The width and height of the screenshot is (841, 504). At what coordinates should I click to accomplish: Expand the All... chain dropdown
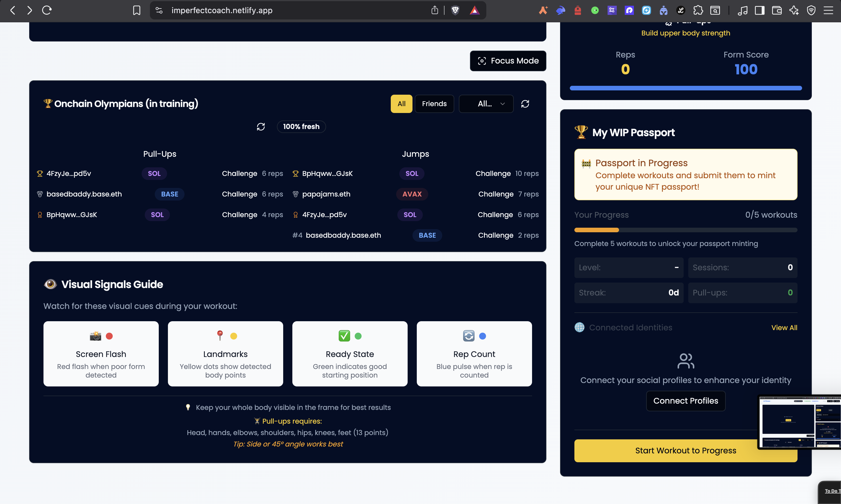486,104
